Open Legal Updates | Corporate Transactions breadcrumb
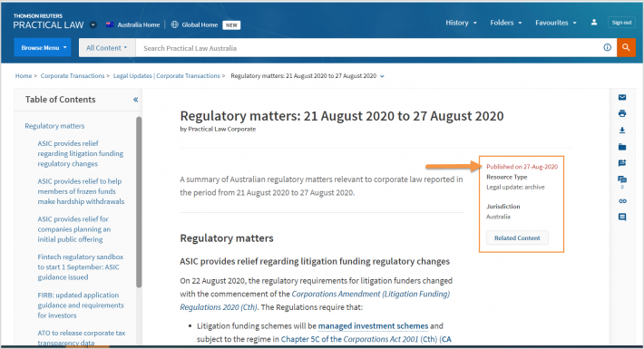The width and height of the screenshot is (644, 349). (x=166, y=76)
